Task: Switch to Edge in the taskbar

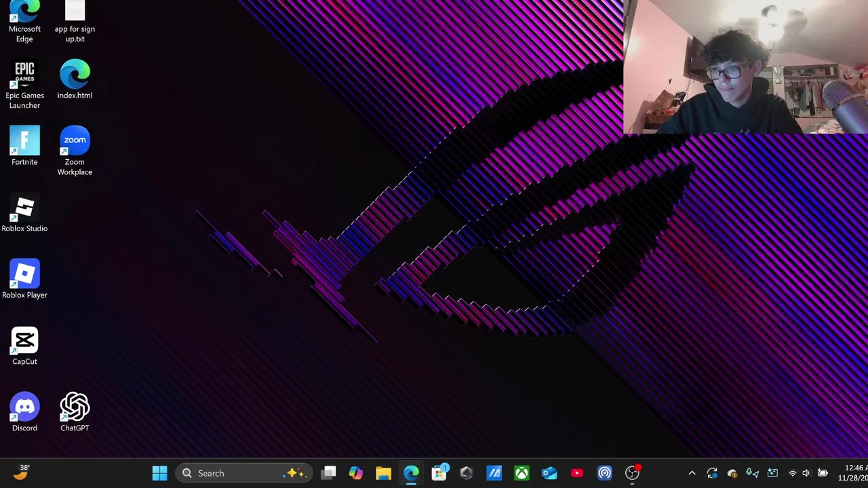Action: click(412, 473)
